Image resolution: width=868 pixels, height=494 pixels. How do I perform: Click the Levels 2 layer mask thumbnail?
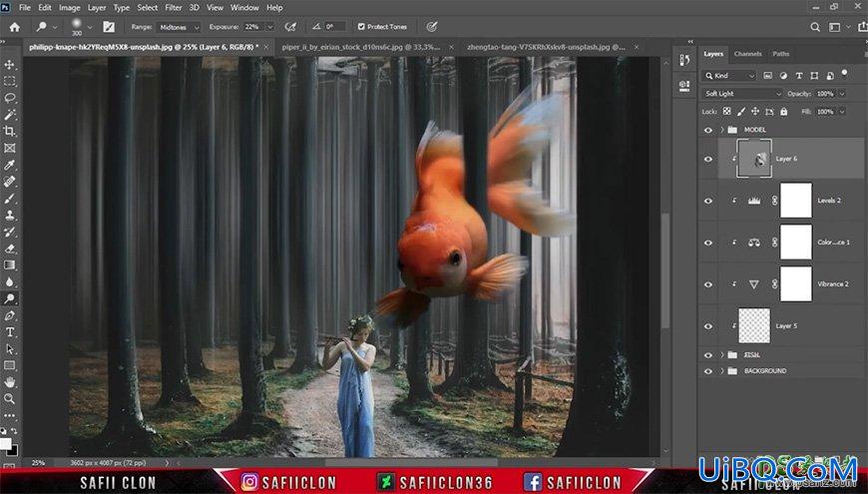tap(796, 201)
